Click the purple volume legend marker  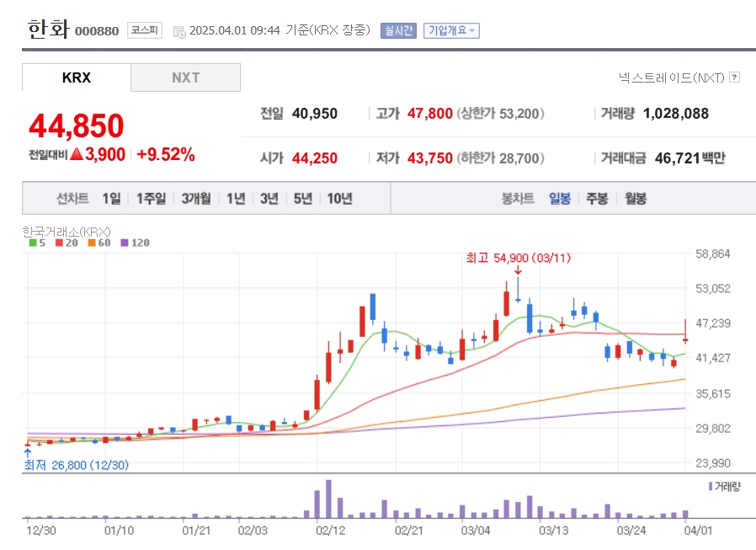(711, 486)
